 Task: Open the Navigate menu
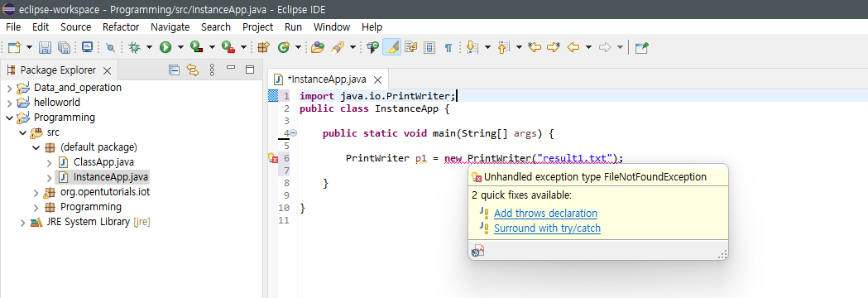170,26
